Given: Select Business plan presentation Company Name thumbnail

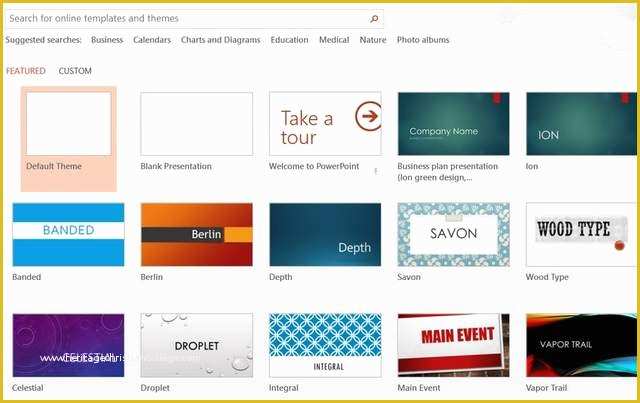Looking at the screenshot, I should click(x=453, y=124).
